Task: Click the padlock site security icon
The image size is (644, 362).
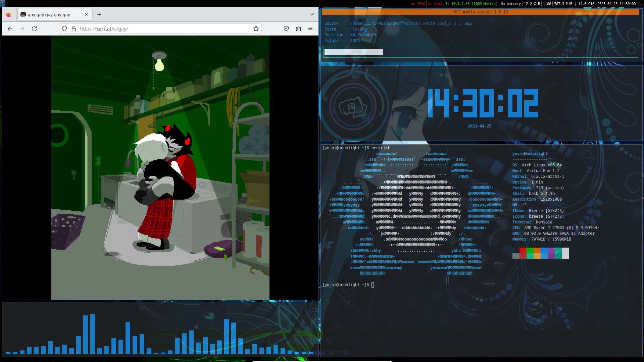Action: (x=74, y=29)
